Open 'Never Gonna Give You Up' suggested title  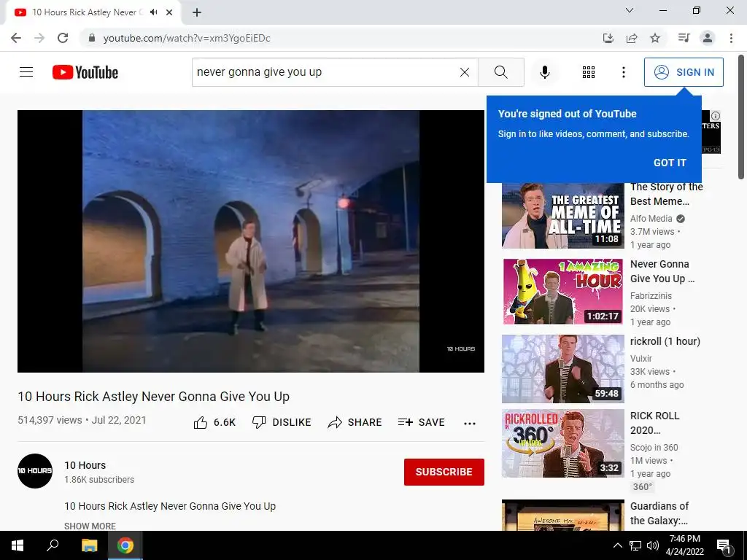click(x=662, y=271)
